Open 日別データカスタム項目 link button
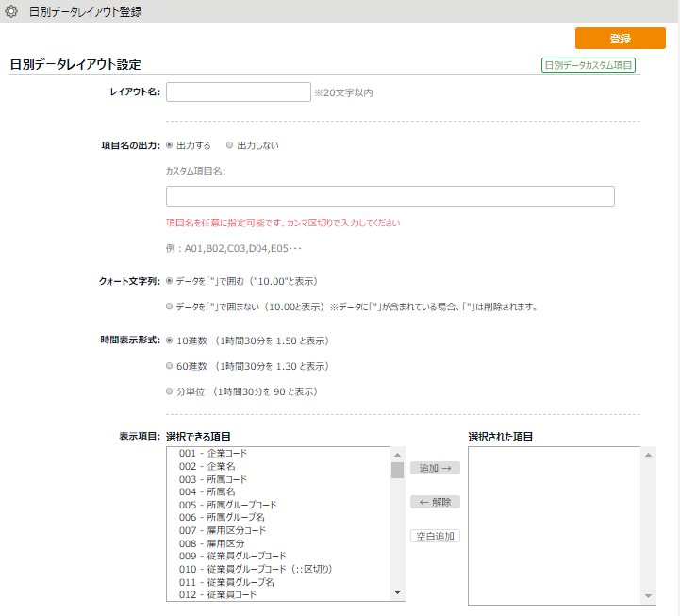 (x=589, y=65)
